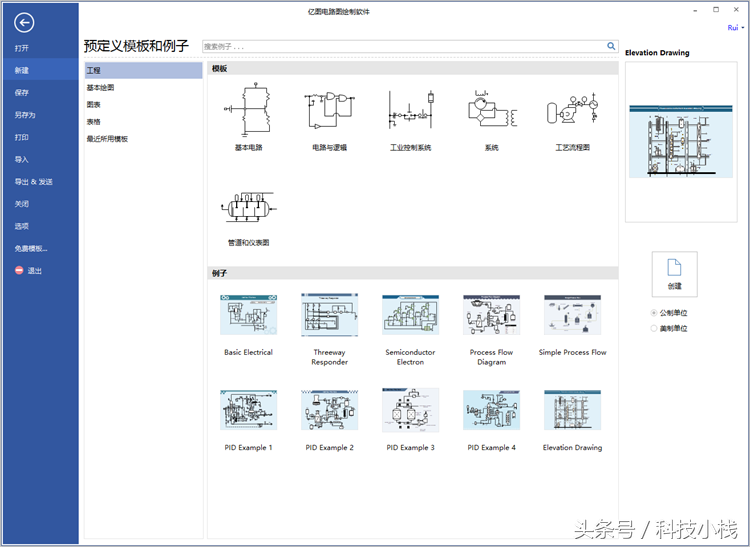Click the 导出 & 发送 menu item

point(39,182)
